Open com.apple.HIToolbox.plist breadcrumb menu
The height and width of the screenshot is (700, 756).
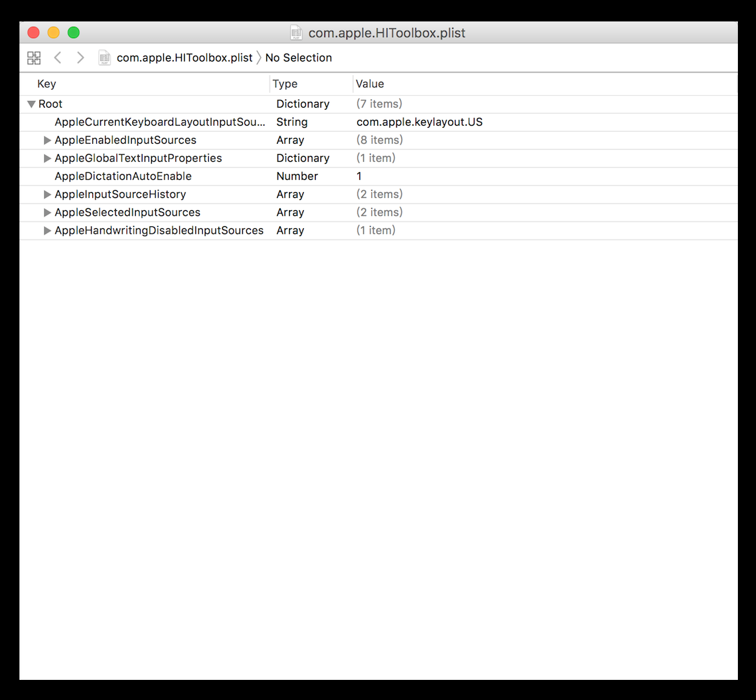(184, 58)
